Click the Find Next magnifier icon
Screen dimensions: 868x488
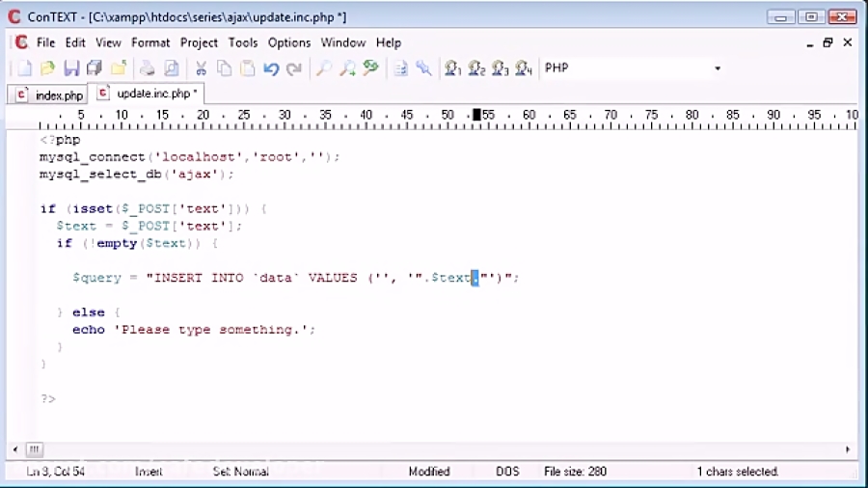pyautogui.click(x=347, y=68)
